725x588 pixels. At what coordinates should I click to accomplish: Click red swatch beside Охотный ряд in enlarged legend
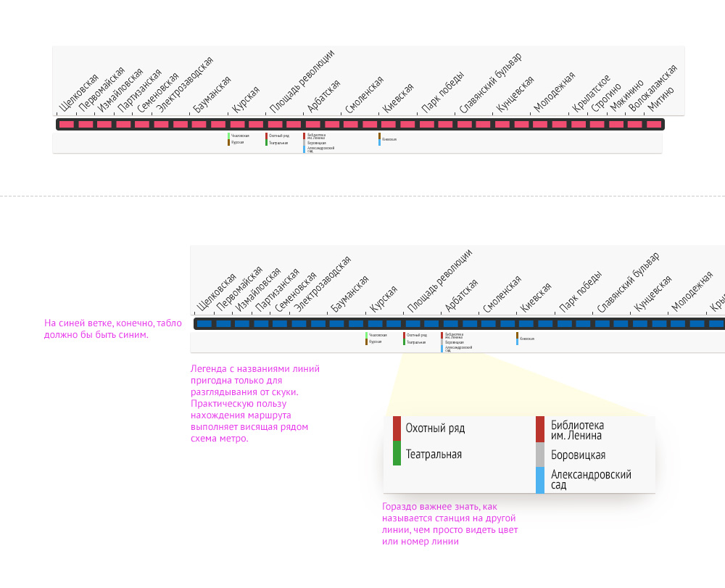[x=397, y=428]
